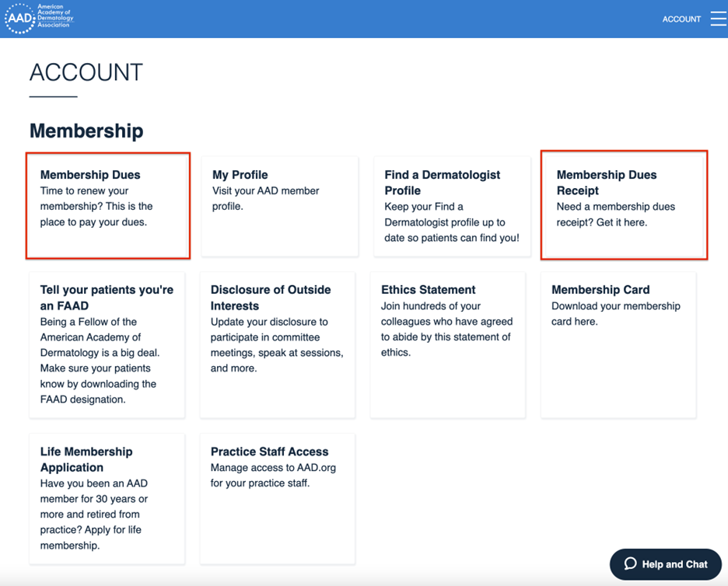
Task: Open the hamburger navigation menu
Action: (x=717, y=18)
